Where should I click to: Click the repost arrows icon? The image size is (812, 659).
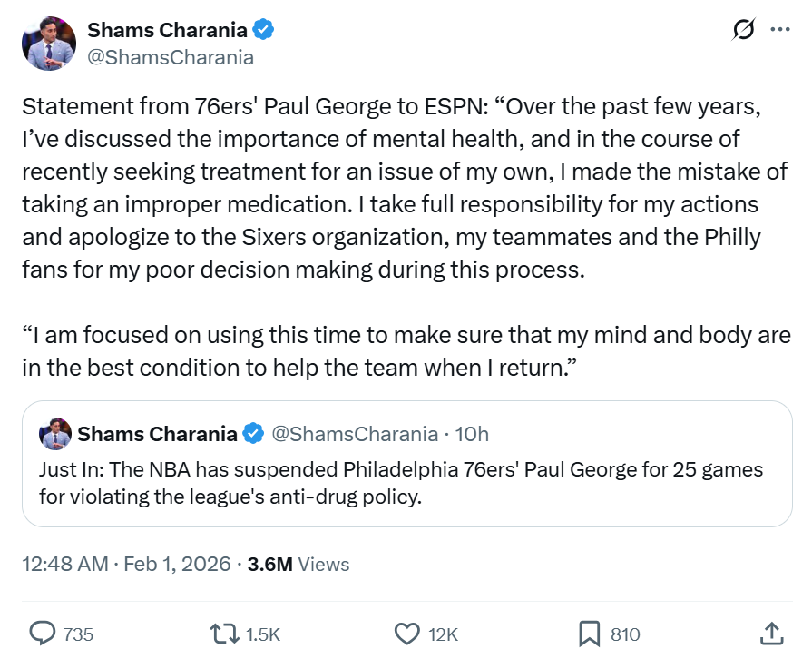(x=223, y=634)
